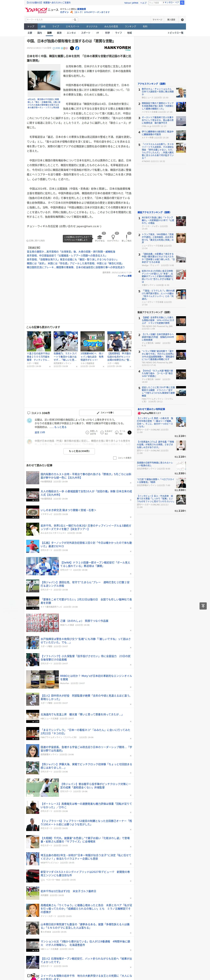Open settings via the gear icon
The height and width of the screenshot is (980, 210).
tap(182, 19)
